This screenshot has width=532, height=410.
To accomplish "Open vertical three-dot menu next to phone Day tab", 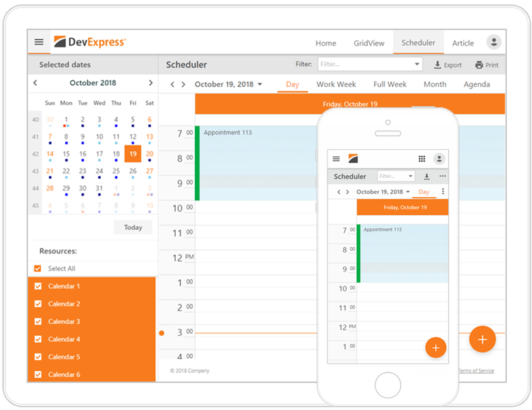I will (443, 192).
